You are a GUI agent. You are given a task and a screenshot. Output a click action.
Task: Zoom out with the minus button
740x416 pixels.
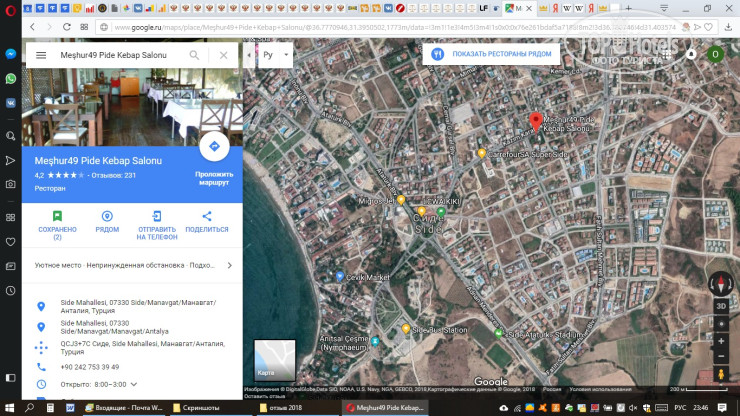[x=721, y=356]
